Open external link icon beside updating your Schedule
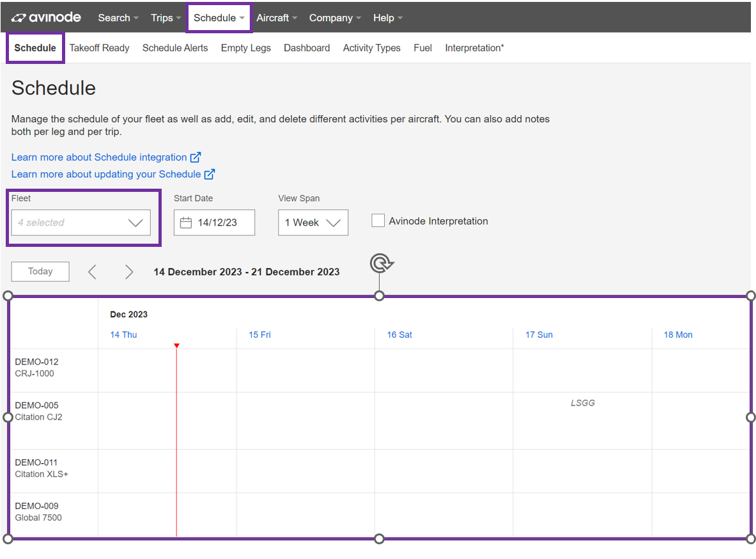This screenshot has height=559, width=756. (209, 174)
